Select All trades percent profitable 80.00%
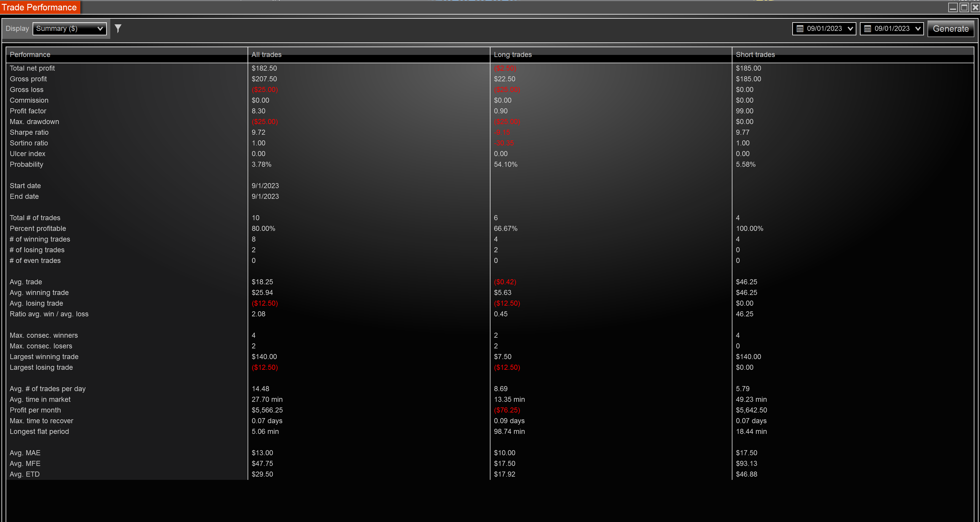 (x=263, y=228)
